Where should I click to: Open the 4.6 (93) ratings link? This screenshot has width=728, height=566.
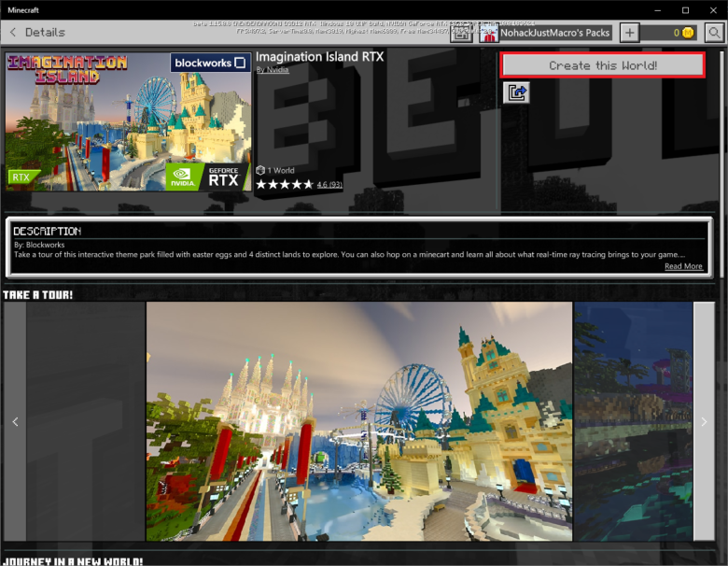(x=329, y=185)
